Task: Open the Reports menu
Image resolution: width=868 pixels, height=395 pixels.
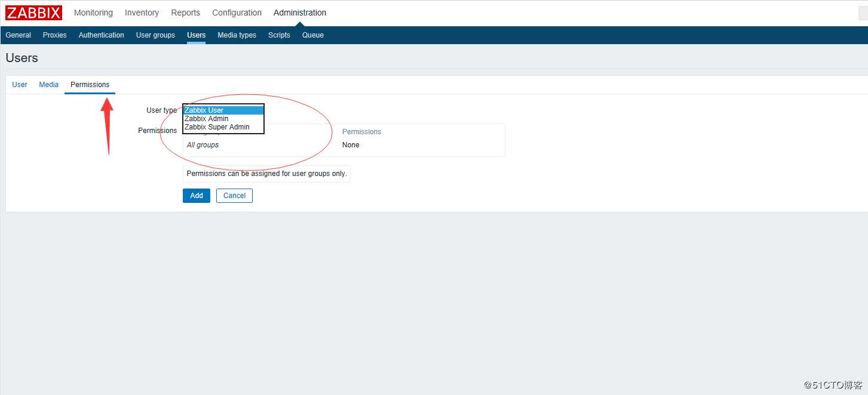Action: (185, 13)
